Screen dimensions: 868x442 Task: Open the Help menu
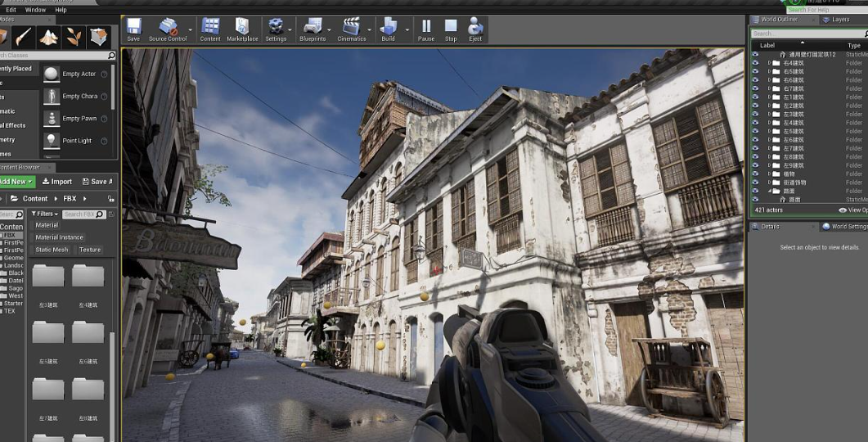[61, 10]
